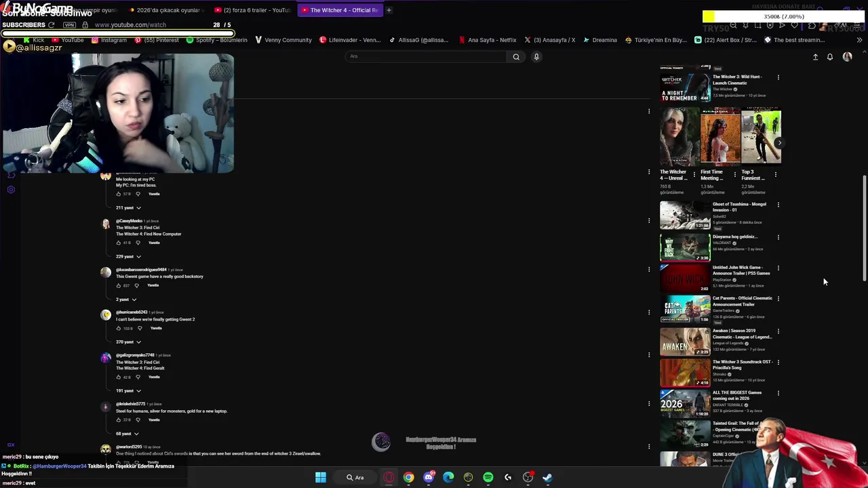The image size is (868, 488).
Task: Open options for Witcher 3 Launch Cinematic video
Action: [x=778, y=77]
